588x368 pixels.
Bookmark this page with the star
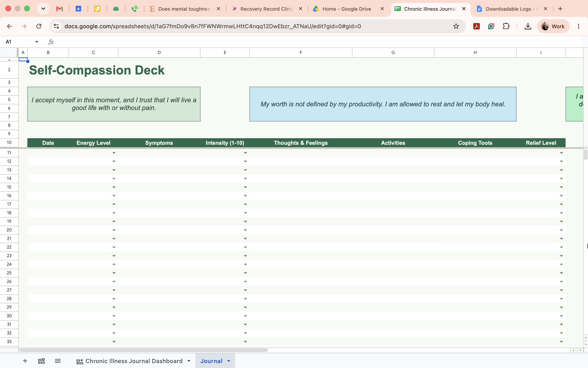456,26
